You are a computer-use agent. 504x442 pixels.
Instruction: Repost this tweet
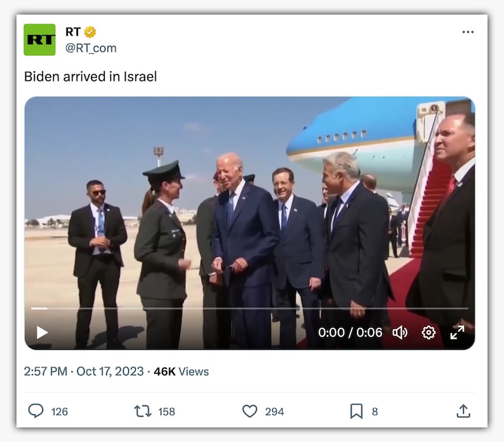tap(142, 411)
